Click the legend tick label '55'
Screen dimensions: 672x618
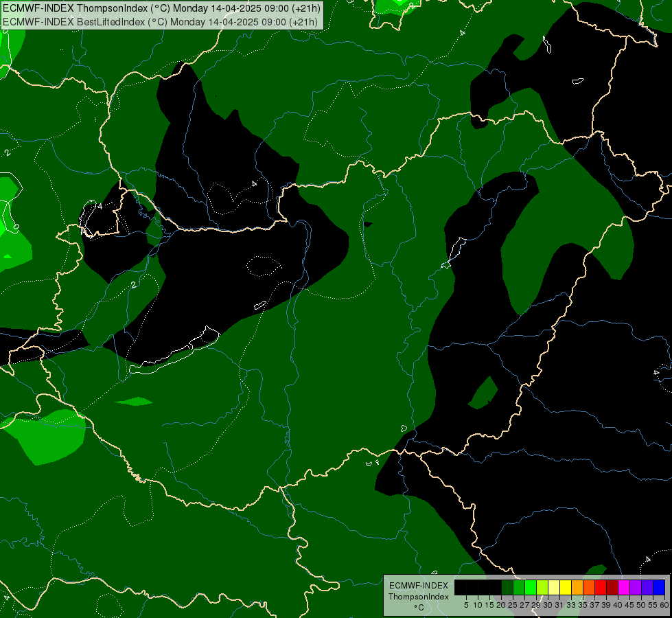tap(653, 605)
